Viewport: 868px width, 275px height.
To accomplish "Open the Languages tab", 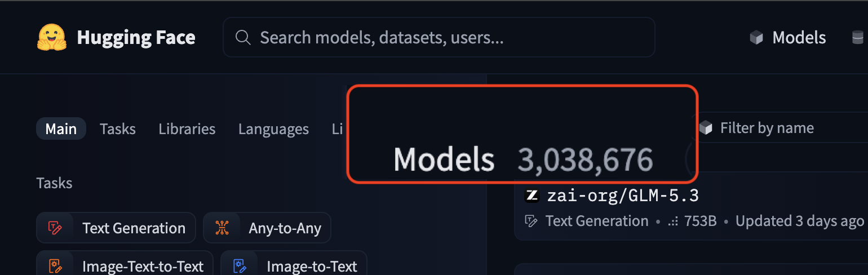I will 273,129.
